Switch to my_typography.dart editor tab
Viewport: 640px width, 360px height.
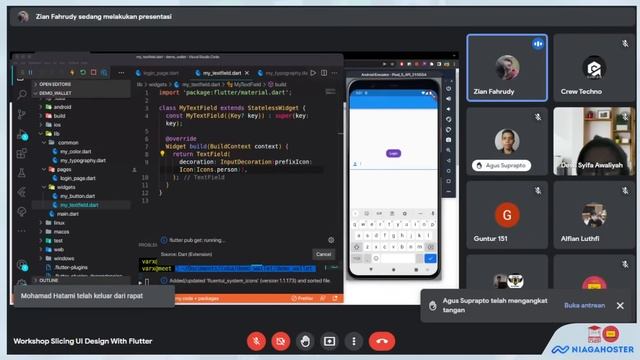click(x=283, y=73)
